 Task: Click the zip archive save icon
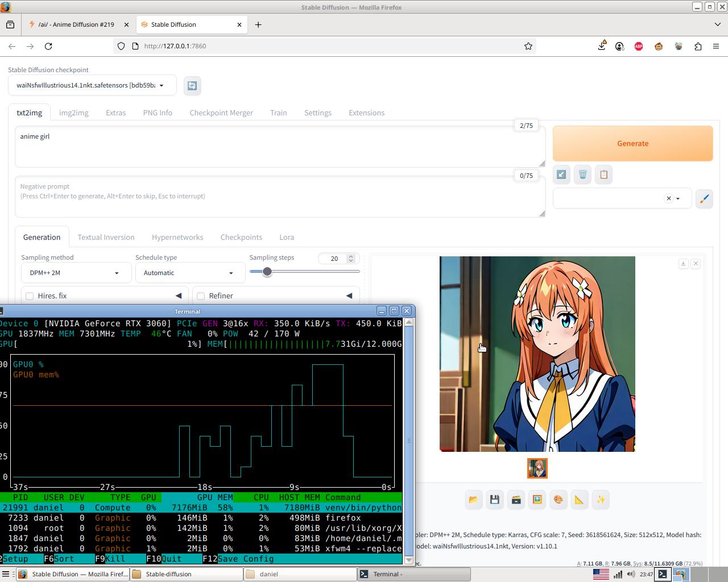pos(516,500)
